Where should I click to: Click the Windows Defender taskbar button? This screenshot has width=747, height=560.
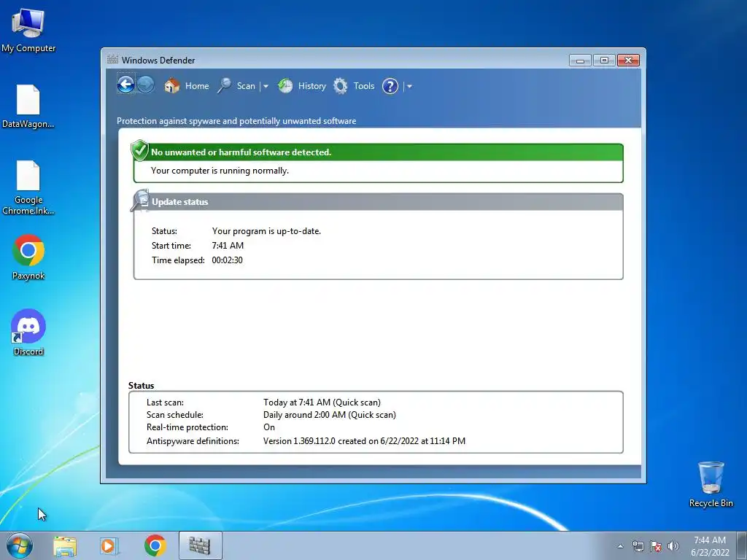pos(200,545)
